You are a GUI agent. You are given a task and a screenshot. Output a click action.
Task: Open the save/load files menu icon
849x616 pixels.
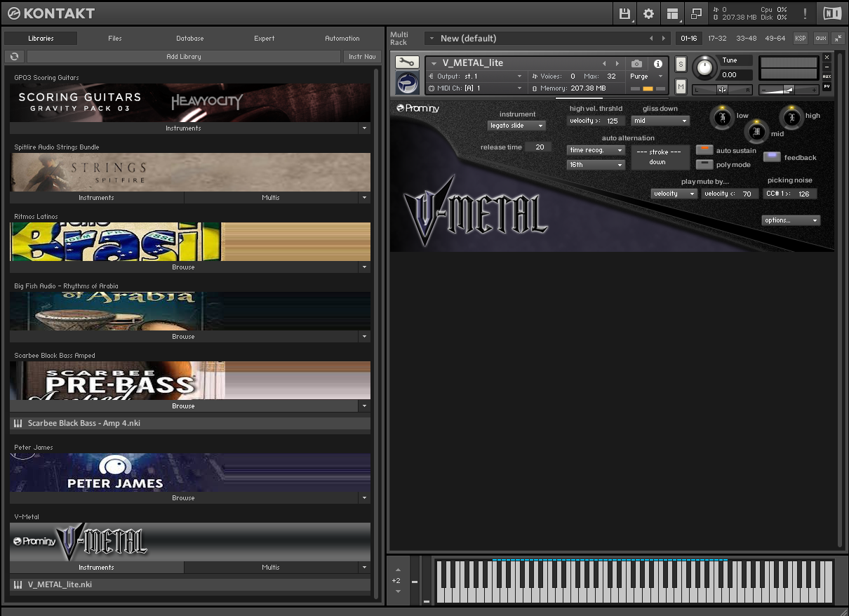pyautogui.click(x=624, y=13)
